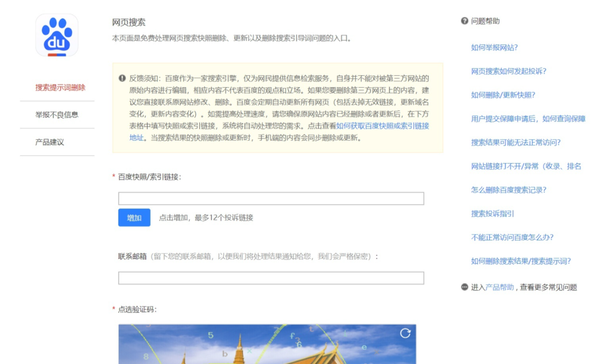Screen dimensions: 593x364
Task: Open help link 如何举报网站?
Action: click(x=495, y=48)
